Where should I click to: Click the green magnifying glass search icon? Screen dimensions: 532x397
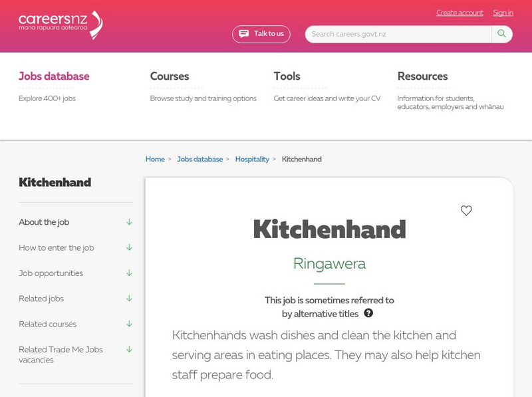coord(501,33)
